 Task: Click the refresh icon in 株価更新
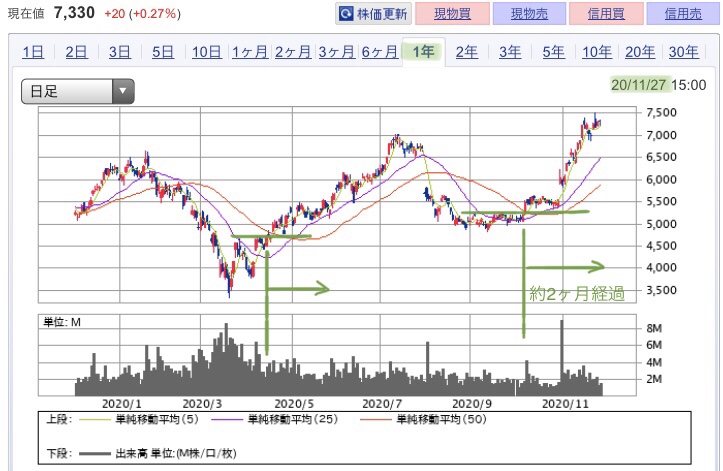[345, 14]
